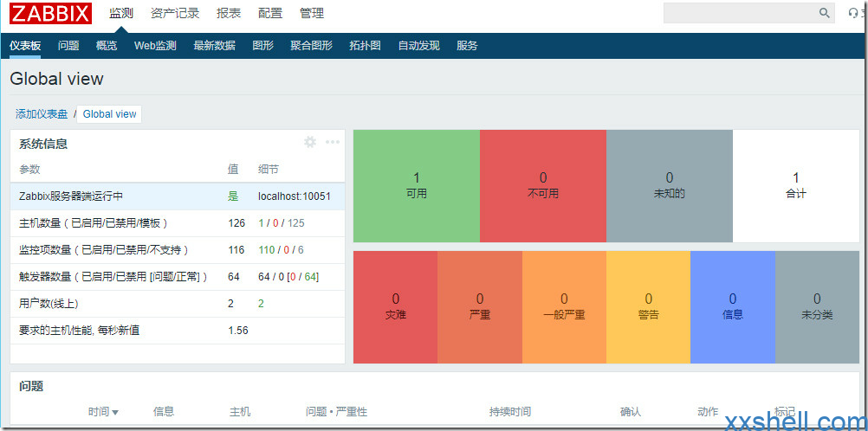
Task: Click the 动作 column header
Action: 708,412
